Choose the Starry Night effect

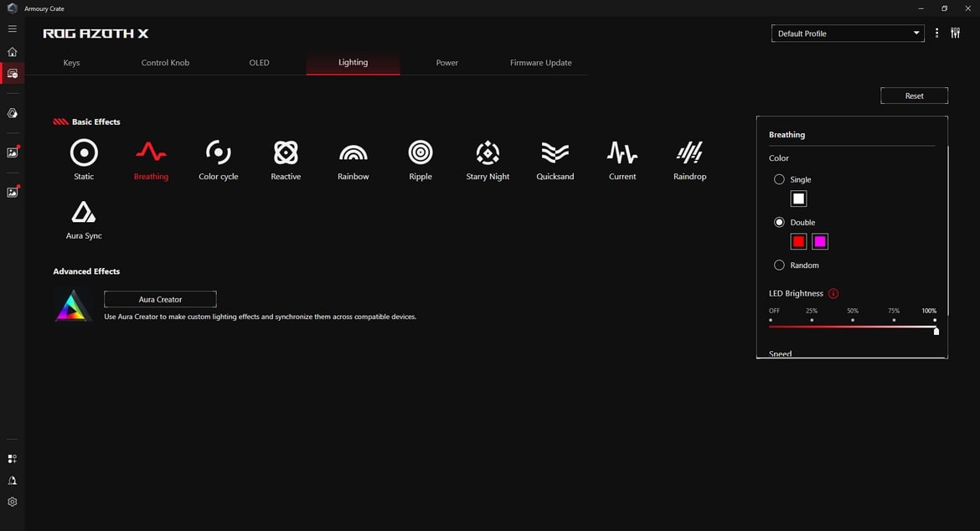[487, 160]
